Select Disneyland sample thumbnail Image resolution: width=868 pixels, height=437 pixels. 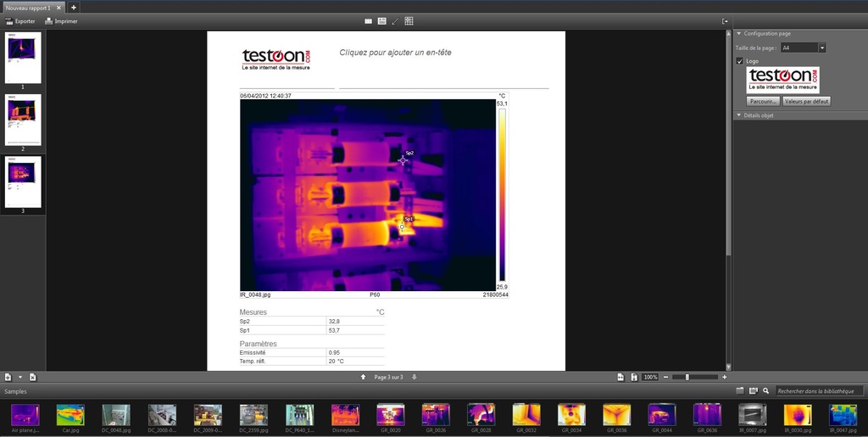pyautogui.click(x=346, y=414)
